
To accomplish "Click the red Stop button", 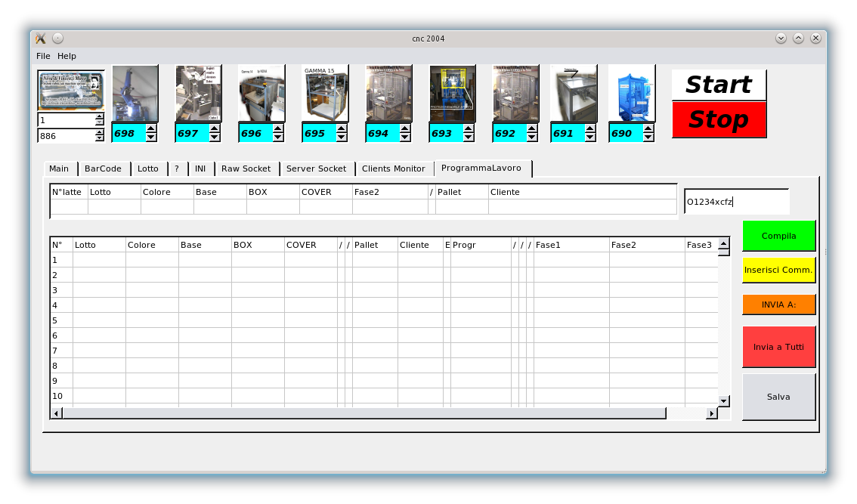I will (718, 120).
